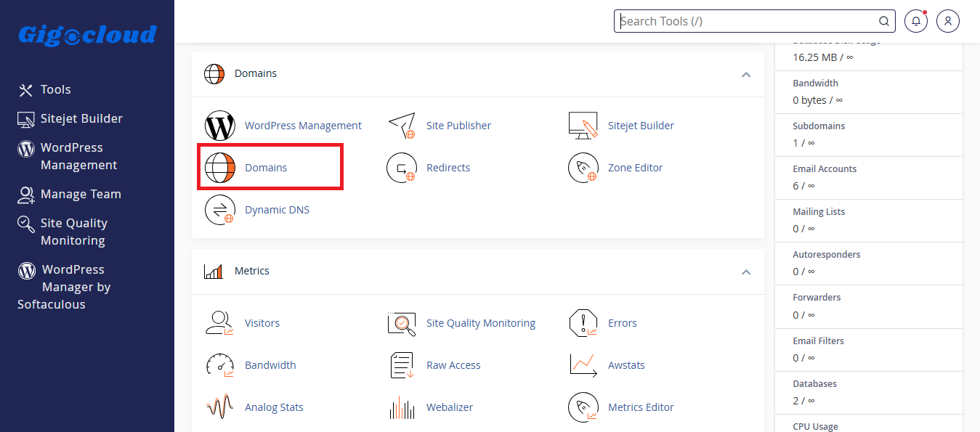Collapse the Domains section chevron

pyautogui.click(x=745, y=75)
